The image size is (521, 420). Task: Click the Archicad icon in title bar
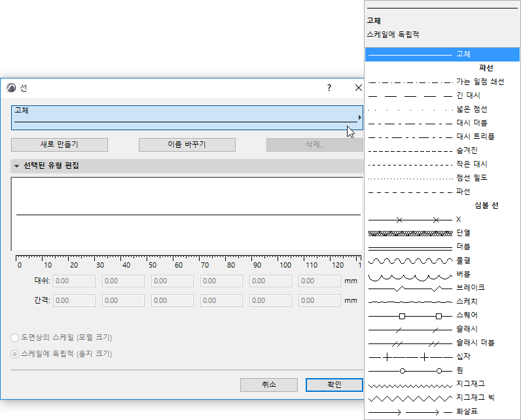pos(11,88)
